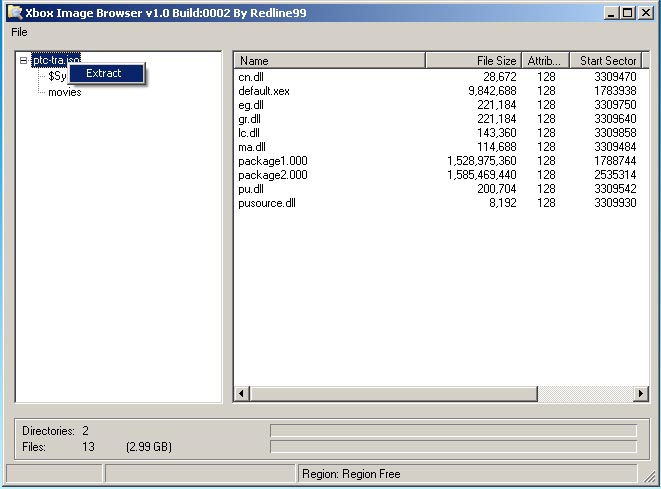This screenshot has height=489, width=661.
Task: Maximize the Xbox Image Browser window
Action: click(x=627, y=13)
